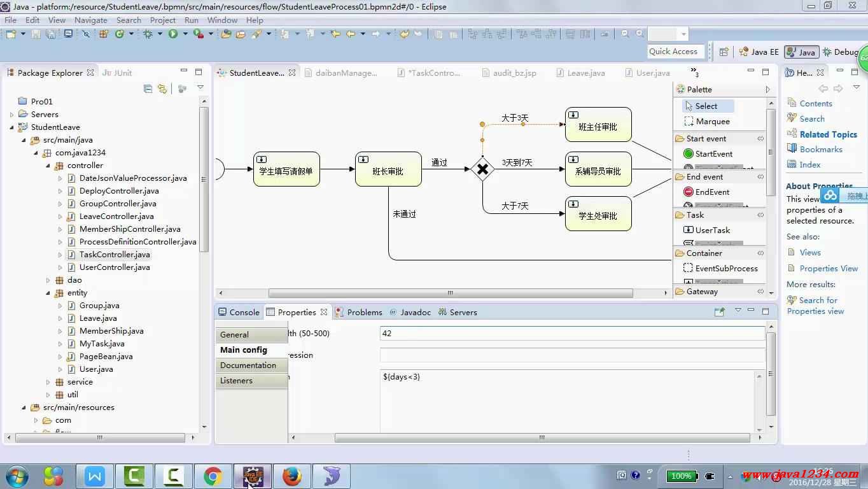Screen dimensions: 868x489
Task: Click the exclusive gateway X diamond
Action: [482, 169]
